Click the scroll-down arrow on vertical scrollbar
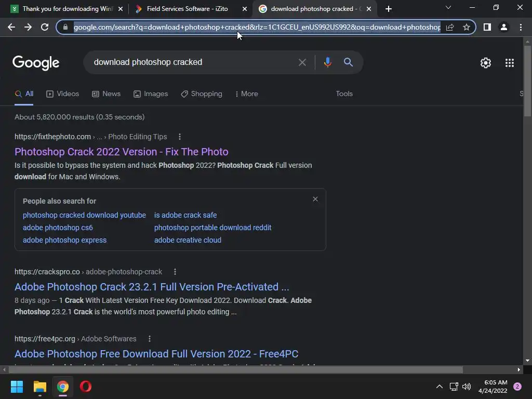Image resolution: width=532 pixels, height=399 pixels. pos(527,361)
